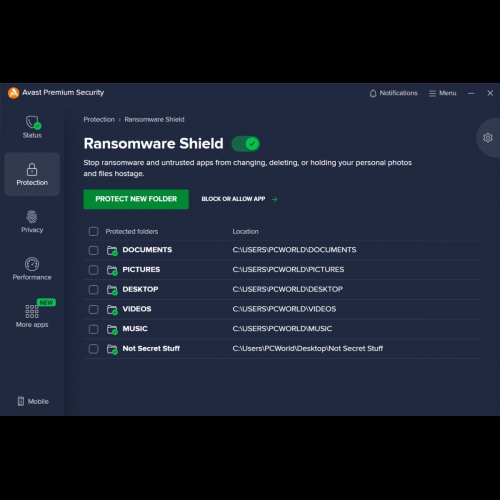Select the PICTURES folder row
Viewport: 500px width, 500px height.
pyautogui.click(x=282, y=270)
